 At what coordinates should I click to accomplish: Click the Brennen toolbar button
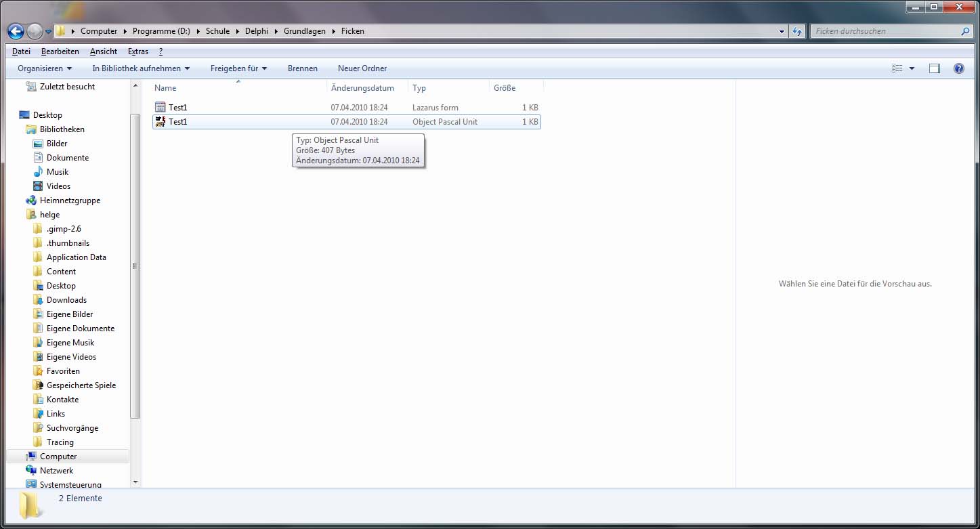coord(302,68)
